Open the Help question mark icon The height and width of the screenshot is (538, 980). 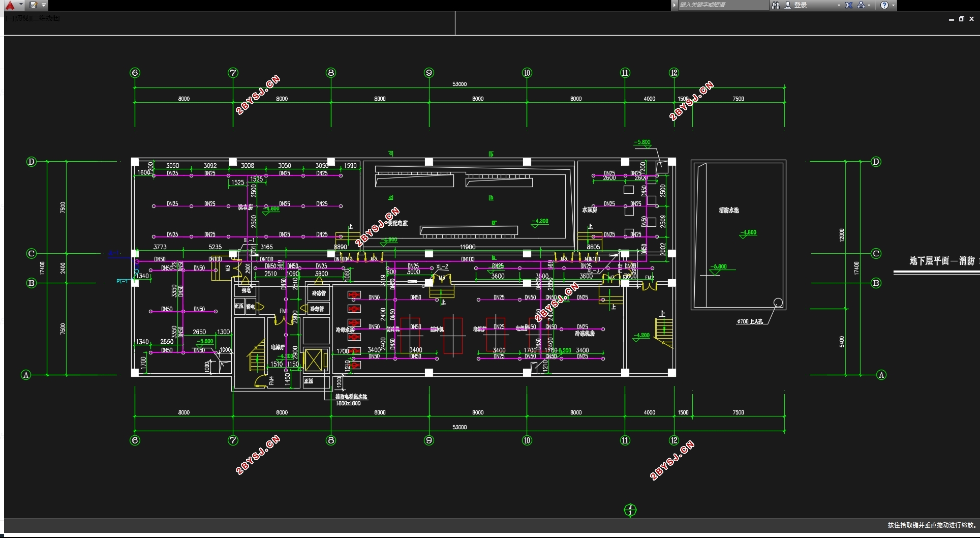884,5
